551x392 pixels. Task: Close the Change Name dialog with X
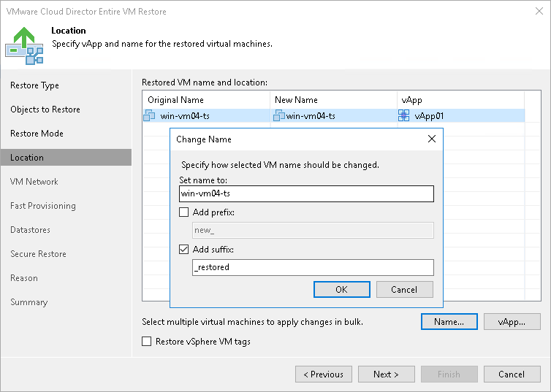coord(432,139)
